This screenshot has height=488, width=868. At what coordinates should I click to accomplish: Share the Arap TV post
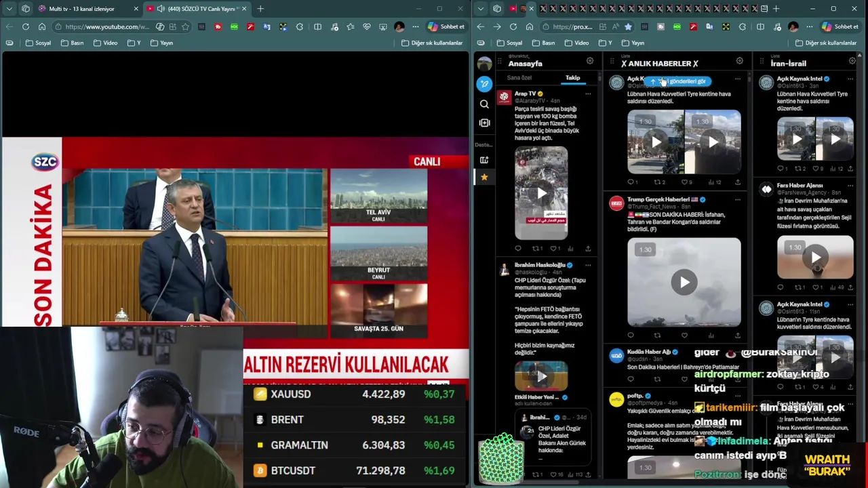[588, 248]
